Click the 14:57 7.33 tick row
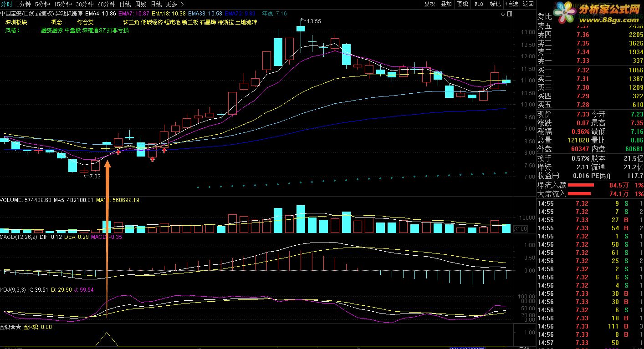The width and height of the screenshot is (644, 349). pyautogui.click(x=590, y=343)
